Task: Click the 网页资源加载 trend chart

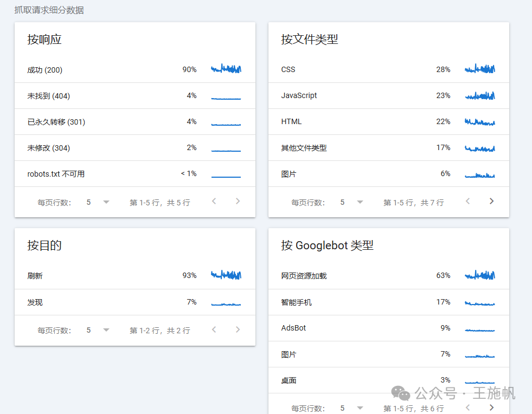Action: click(x=479, y=275)
